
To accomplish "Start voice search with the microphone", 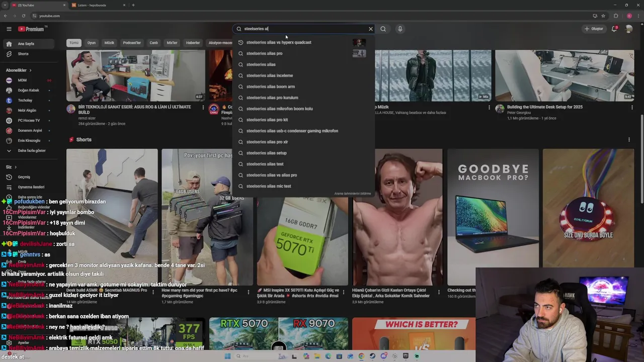I will 400,29.
